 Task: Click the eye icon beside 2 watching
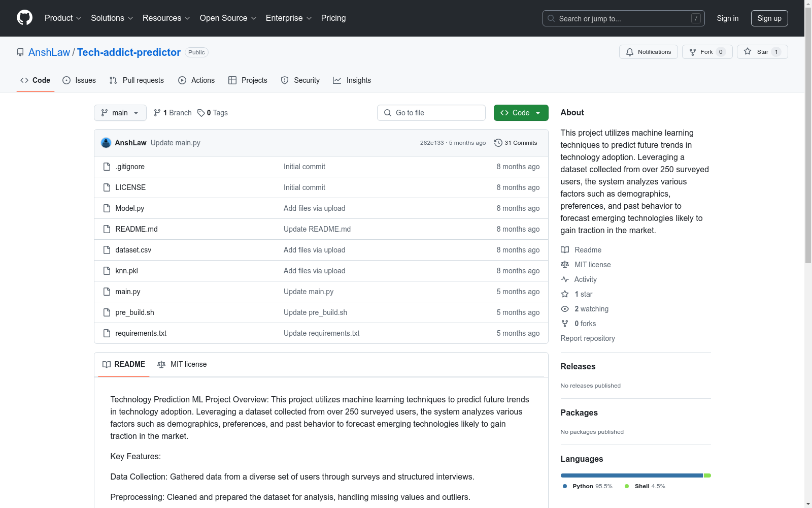point(565,309)
